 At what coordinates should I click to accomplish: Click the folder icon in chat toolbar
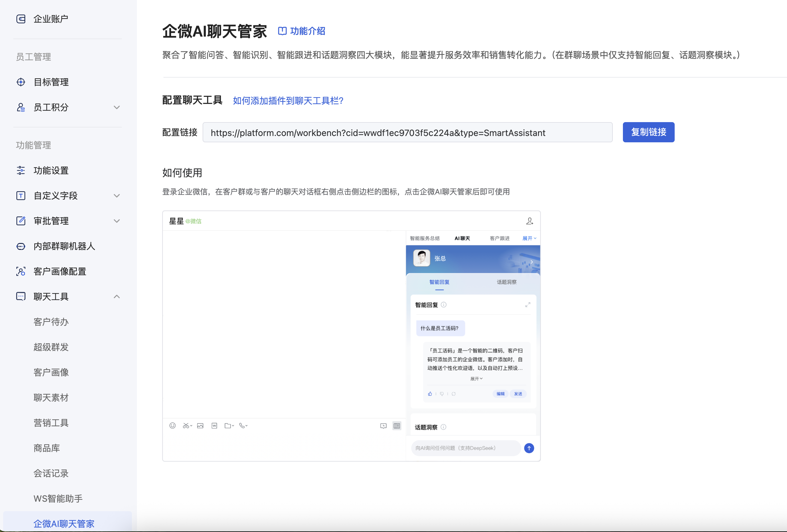pyautogui.click(x=228, y=426)
